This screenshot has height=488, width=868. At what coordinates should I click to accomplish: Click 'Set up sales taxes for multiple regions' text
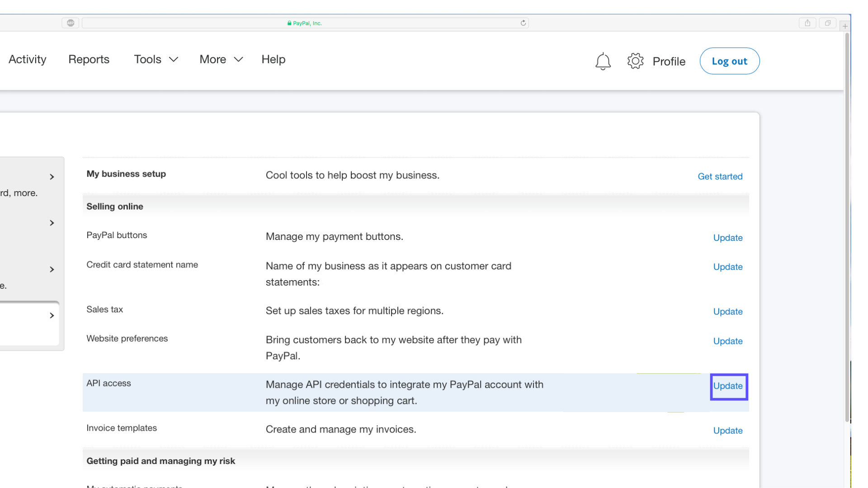354,311
